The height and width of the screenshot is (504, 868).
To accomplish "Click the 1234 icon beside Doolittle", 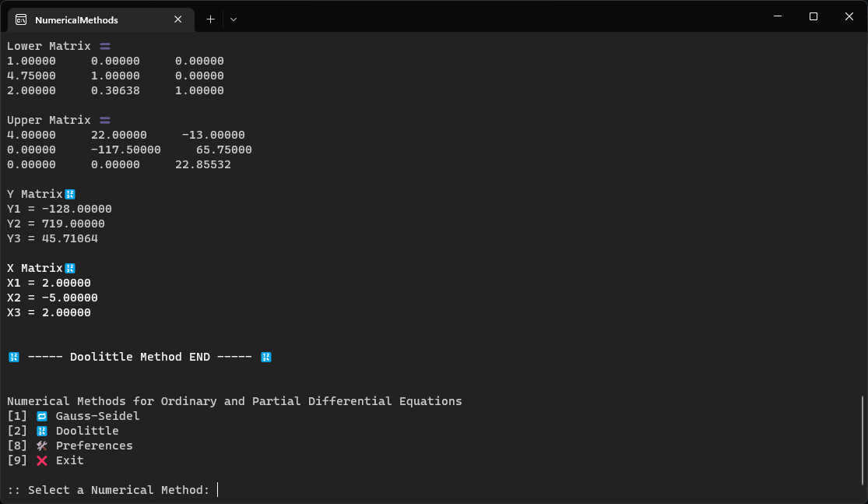I will tap(41, 431).
